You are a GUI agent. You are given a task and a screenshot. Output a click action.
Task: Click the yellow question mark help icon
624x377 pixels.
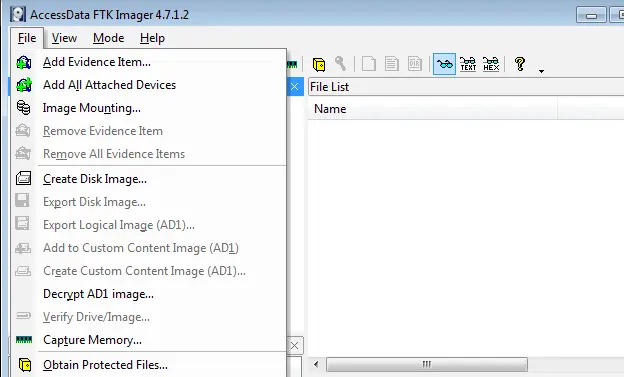[x=520, y=64]
